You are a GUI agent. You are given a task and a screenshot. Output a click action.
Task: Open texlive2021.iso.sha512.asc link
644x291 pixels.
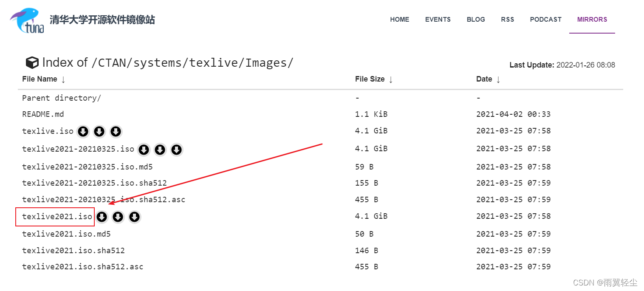pos(83,267)
